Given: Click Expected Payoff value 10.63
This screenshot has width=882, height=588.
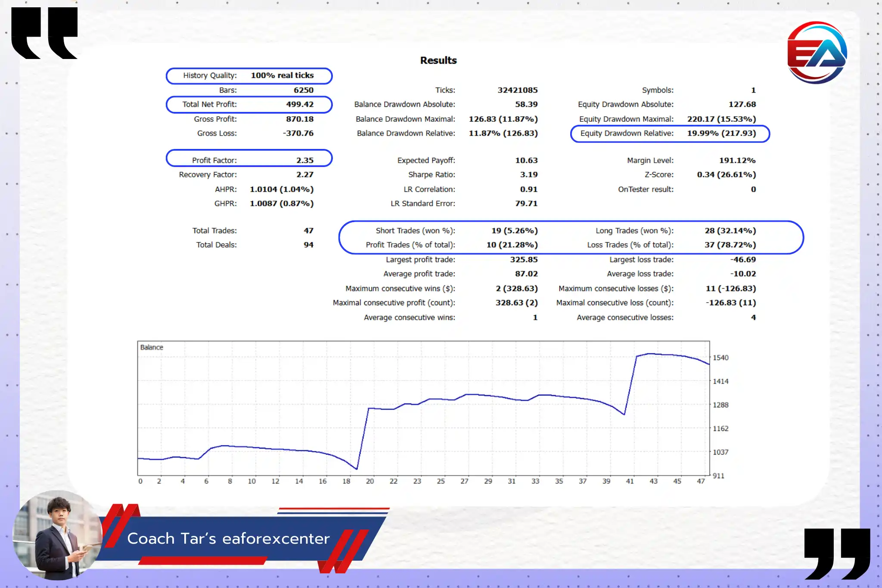Looking at the screenshot, I should tap(526, 160).
